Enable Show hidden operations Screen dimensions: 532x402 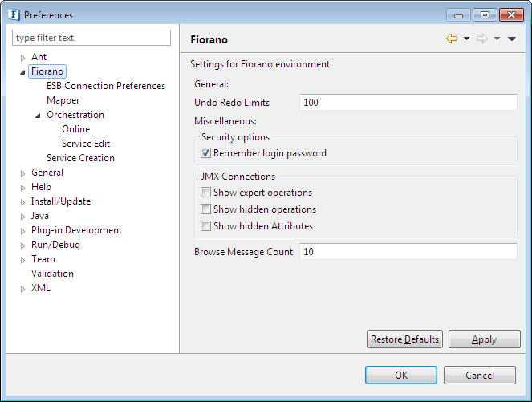pyautogui.click(x=205, y=209)
